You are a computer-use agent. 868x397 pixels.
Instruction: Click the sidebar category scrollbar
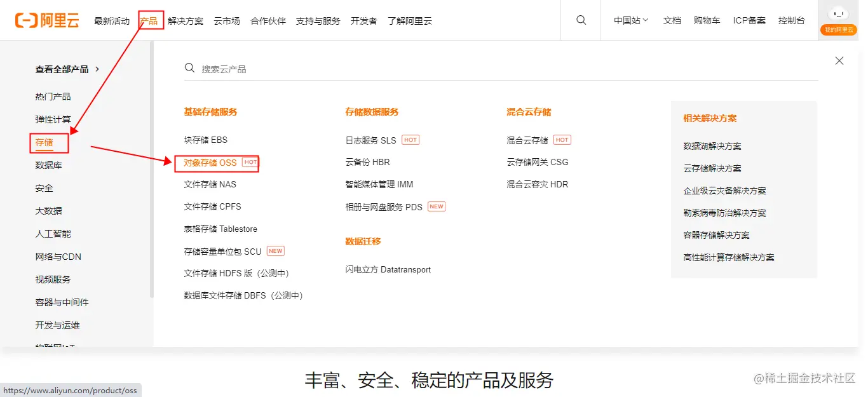click(x=152, y=170)
